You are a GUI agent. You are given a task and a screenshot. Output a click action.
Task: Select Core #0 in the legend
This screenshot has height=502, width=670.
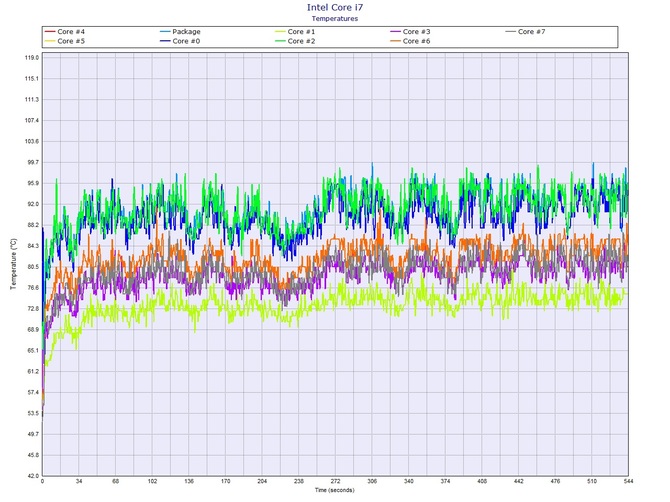coord(186,41)
